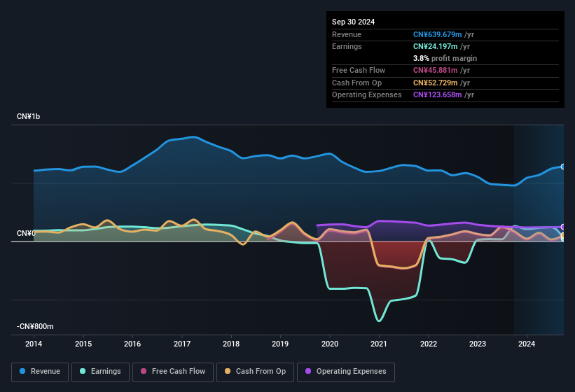Click Free Cash Flow value CN¥45.881m
This screenshot has width=575, height=392.
point(436,70)
